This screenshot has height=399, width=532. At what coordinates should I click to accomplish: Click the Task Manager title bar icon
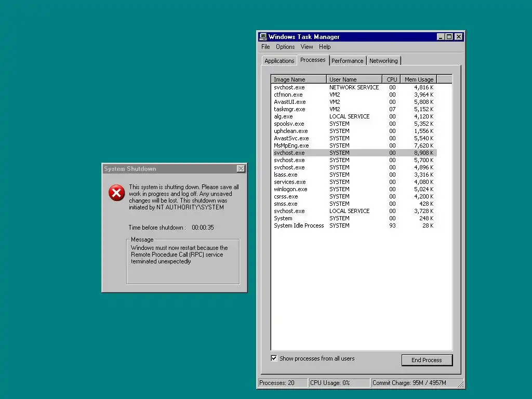click(263, 37)
